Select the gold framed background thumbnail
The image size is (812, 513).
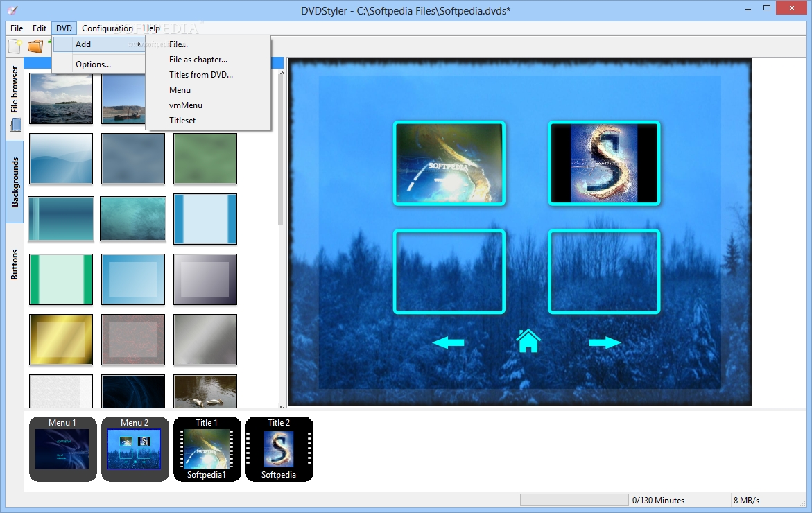coord(61,340)
